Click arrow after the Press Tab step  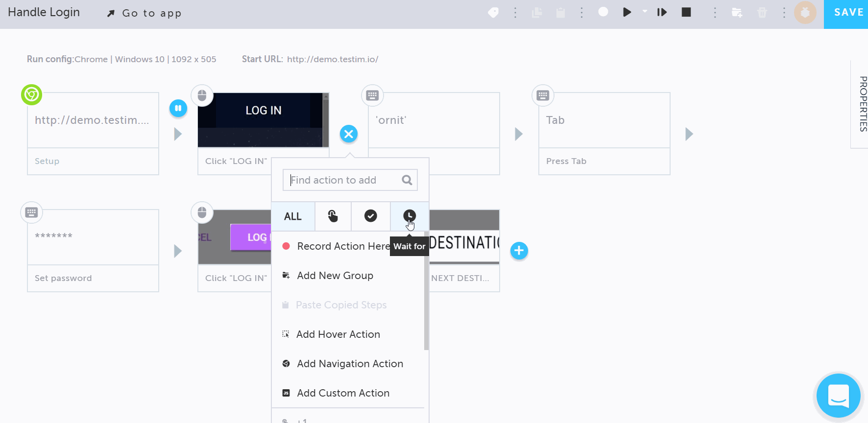click(x=689, y=134)
